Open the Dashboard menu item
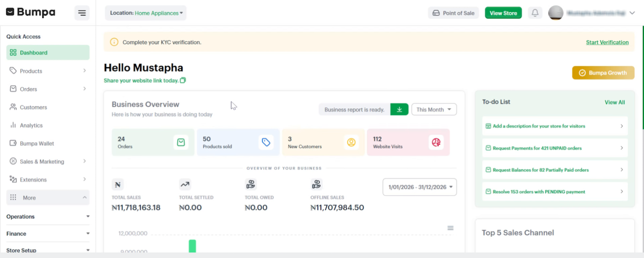The height and width of the screenshot is (258, 644). click(48, 53)
